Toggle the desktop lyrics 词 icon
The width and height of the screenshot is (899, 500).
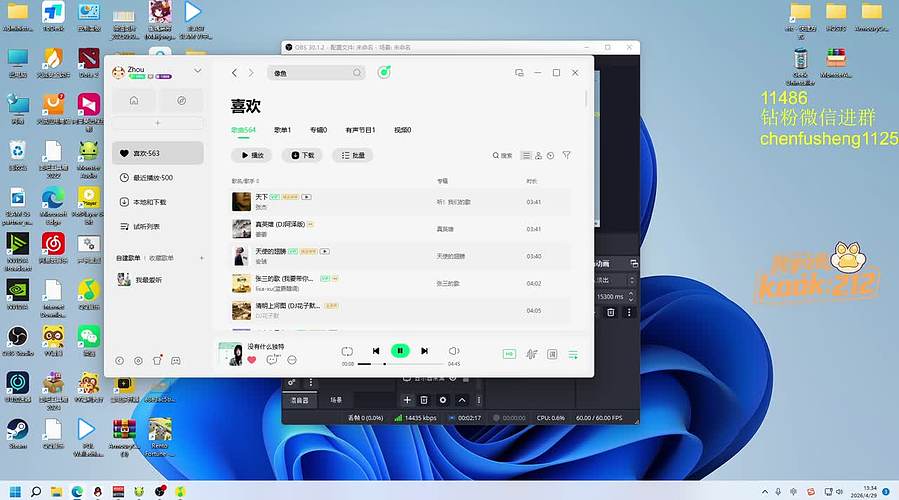(x=552, y=354)
